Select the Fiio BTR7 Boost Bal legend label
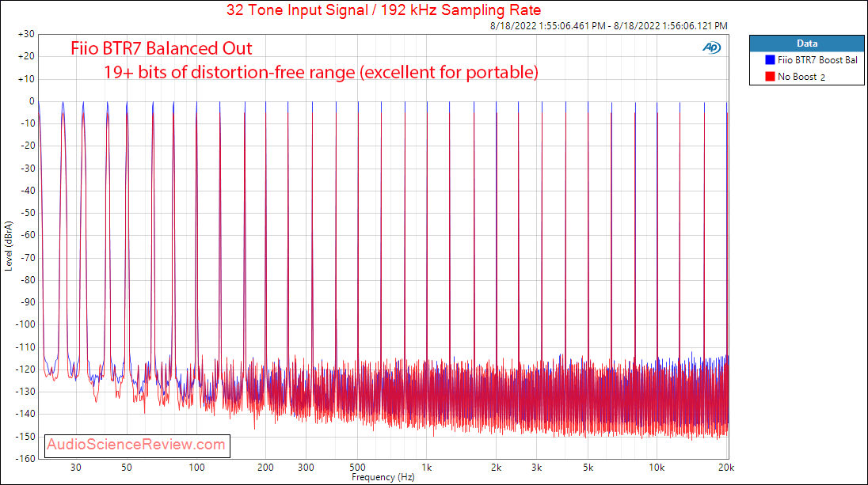 pos(817,59)
